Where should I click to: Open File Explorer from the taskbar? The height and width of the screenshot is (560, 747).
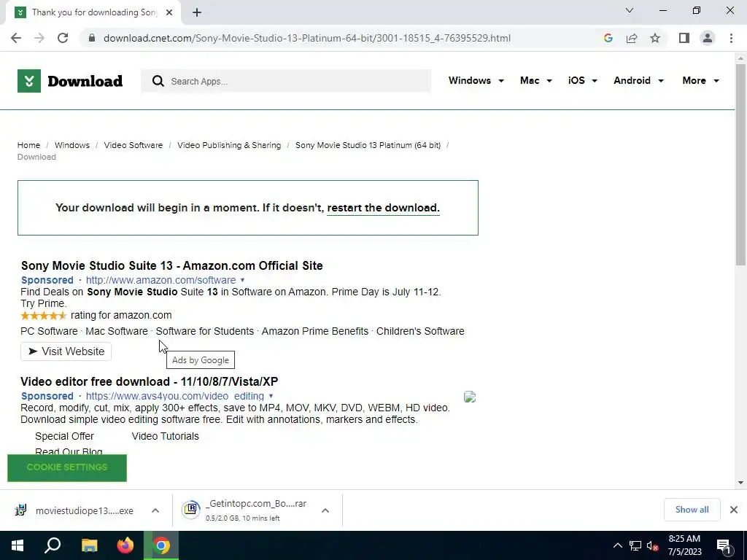pyautogui.click(x=89, y=545)
